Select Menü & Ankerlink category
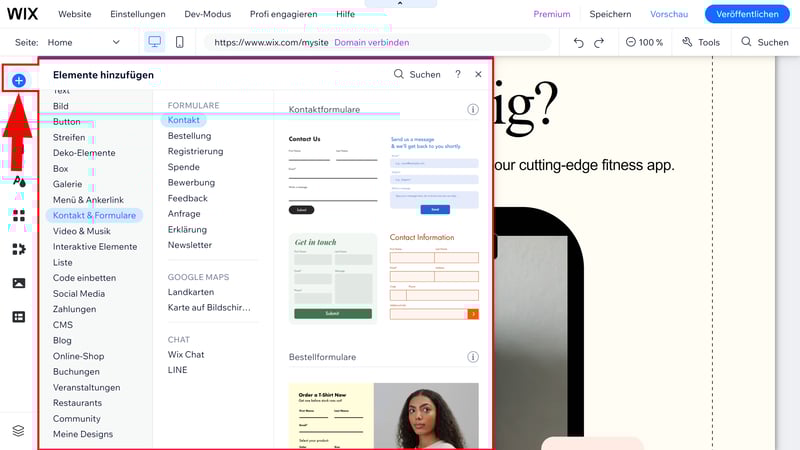This screenshot has width=800, height=450. tap(88, 199)
